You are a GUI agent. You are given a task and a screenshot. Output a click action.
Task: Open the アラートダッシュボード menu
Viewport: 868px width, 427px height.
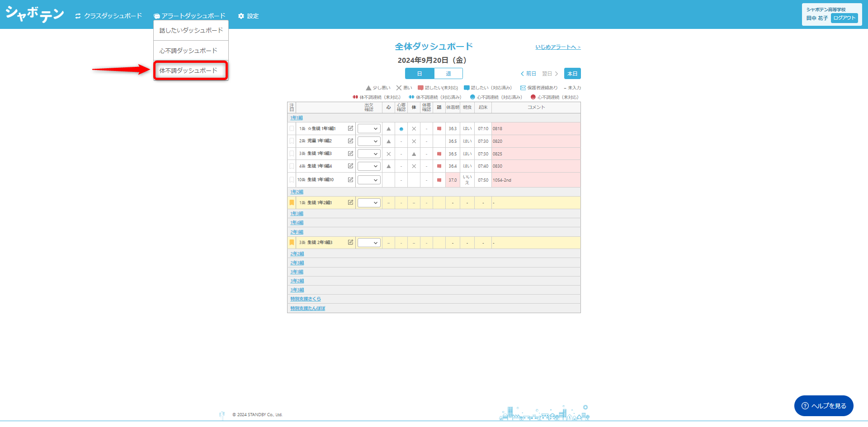[x=189, y=16]
